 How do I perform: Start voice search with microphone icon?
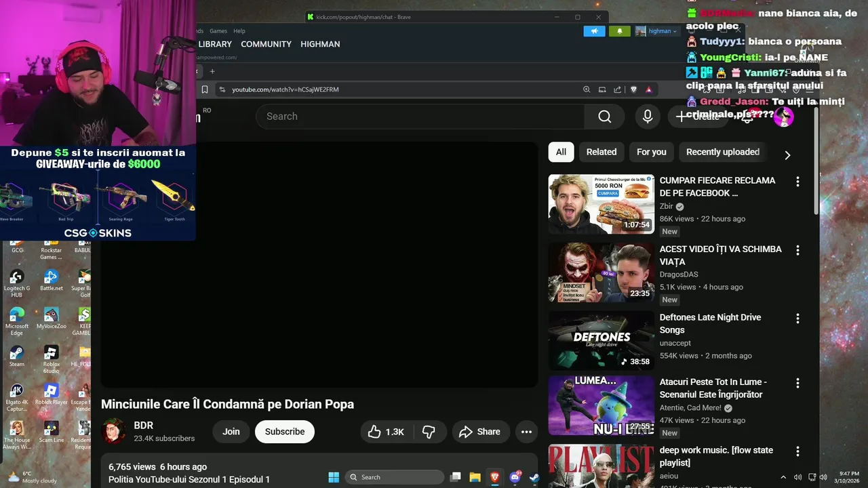[648, 117]
